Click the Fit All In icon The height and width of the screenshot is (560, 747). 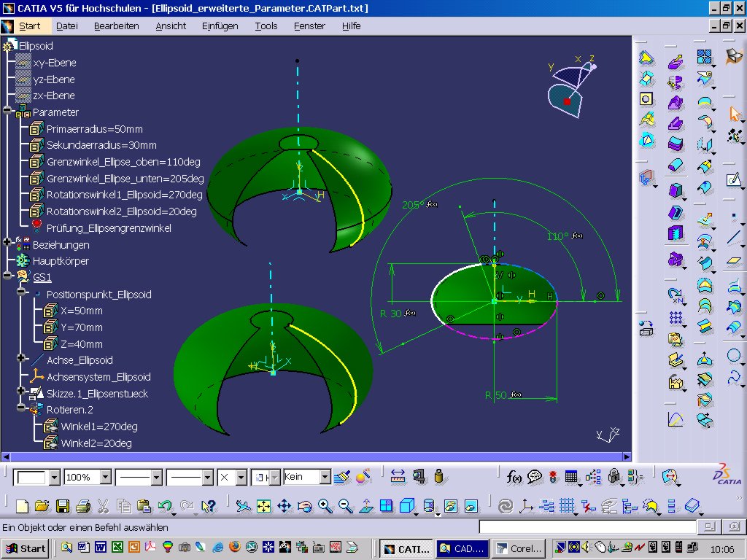pos(263,506)
